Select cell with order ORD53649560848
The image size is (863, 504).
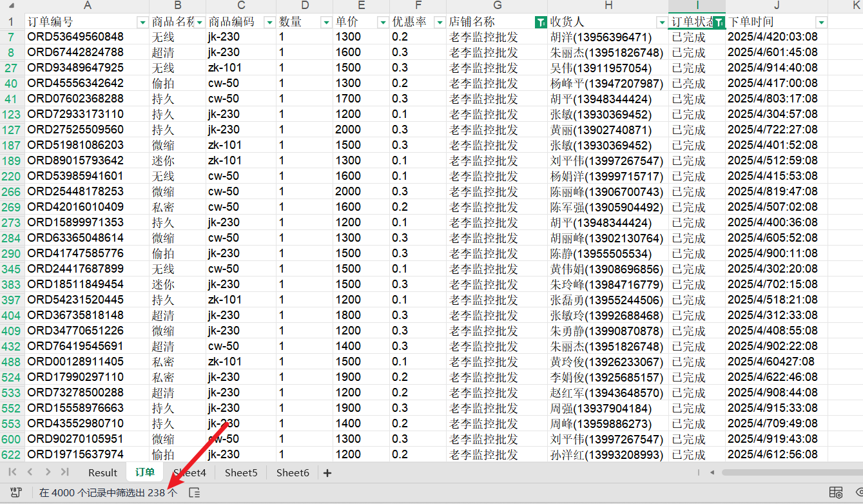click(75, 37)
